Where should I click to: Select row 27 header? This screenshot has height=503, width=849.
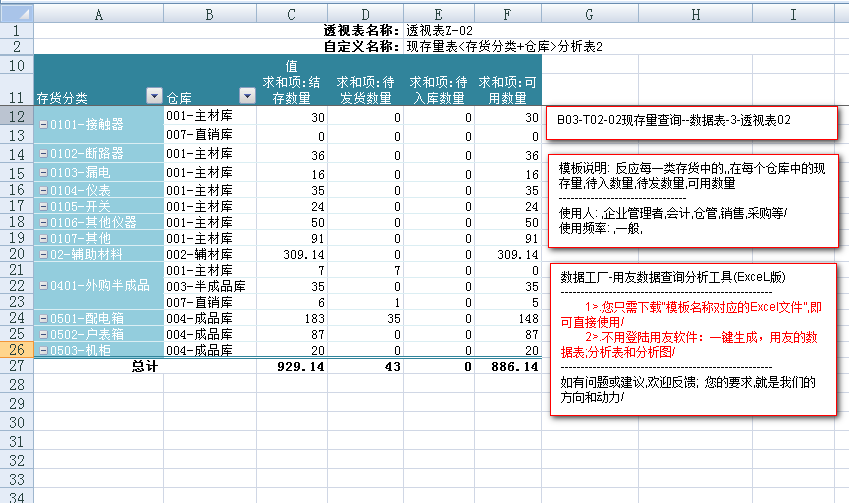16,367
